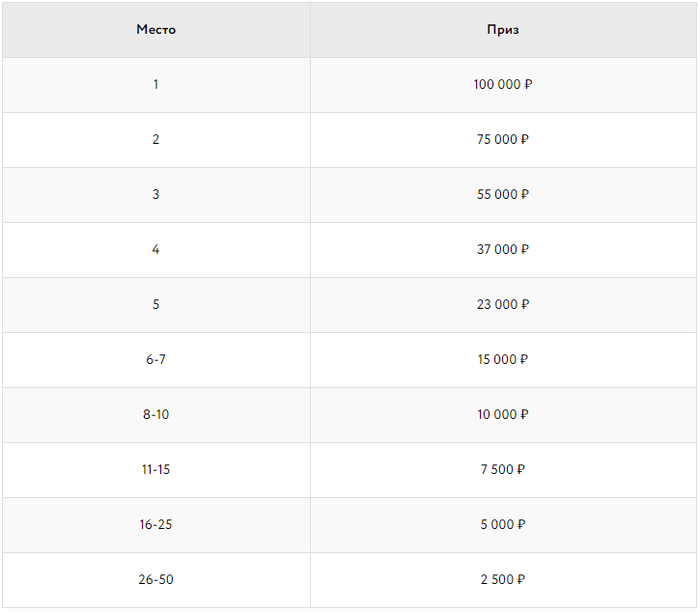700x612 pixels.
Task: Select the place 5 cell
Action: pos(156,305)
